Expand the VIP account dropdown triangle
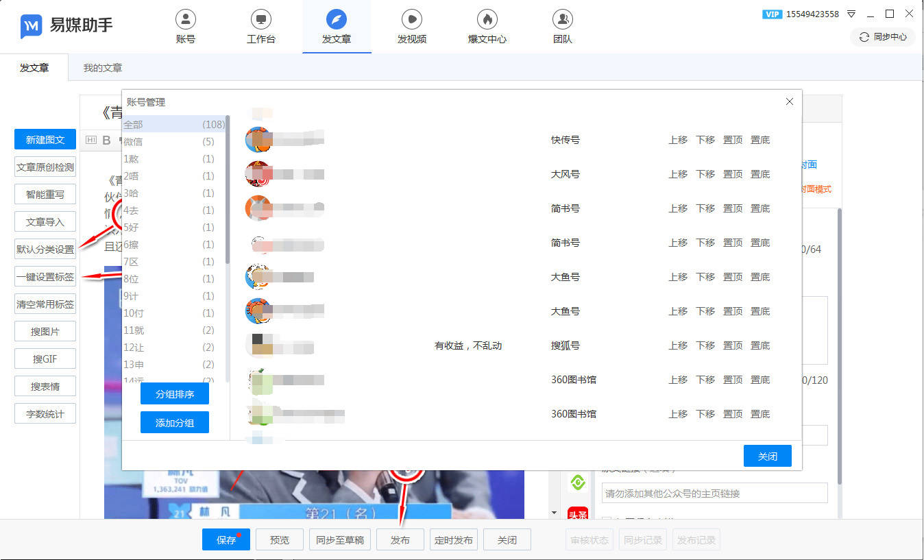924x560 pixels. pos(851,14)
